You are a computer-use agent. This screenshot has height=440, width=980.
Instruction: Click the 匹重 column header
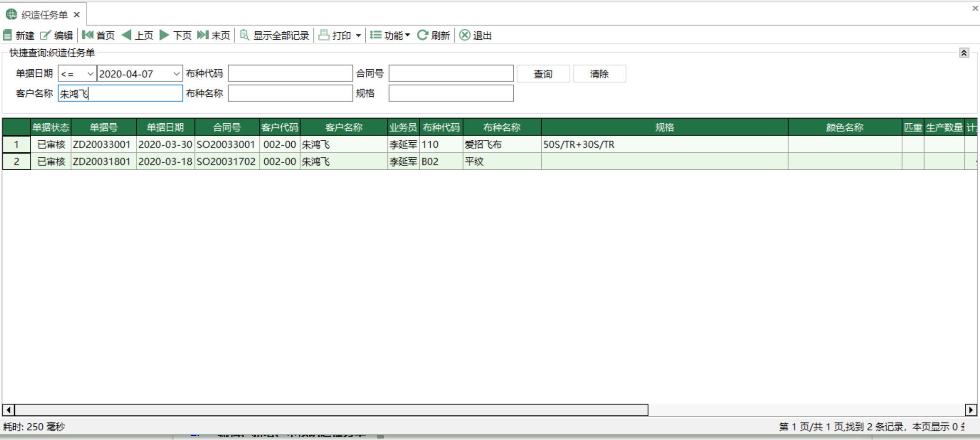click(913, 127)
